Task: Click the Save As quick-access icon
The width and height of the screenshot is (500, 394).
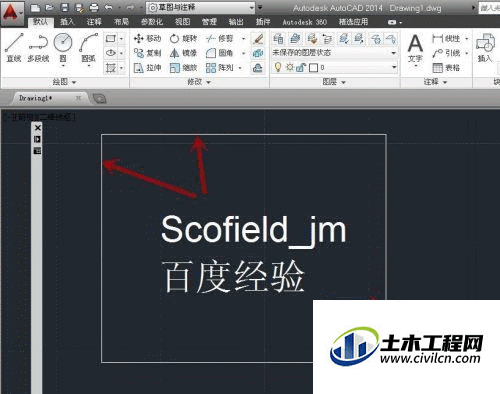Action: 79,8
